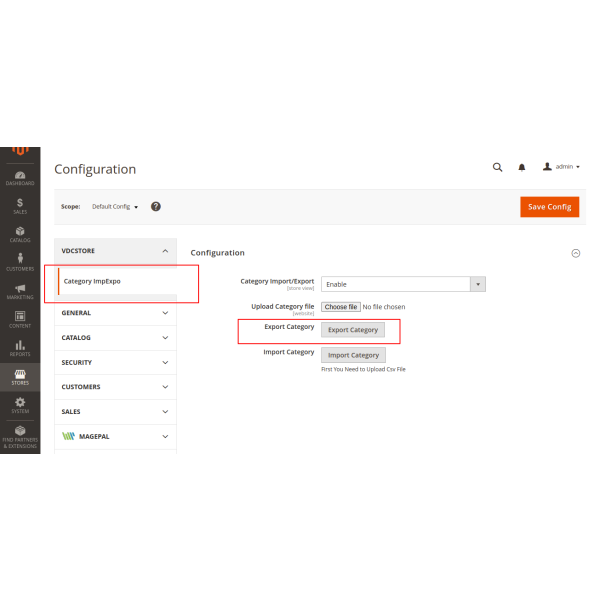Open the System gear sidebar icon
Image resolution: width=600 pixels, height=600 pixels.
coord(20,405)
